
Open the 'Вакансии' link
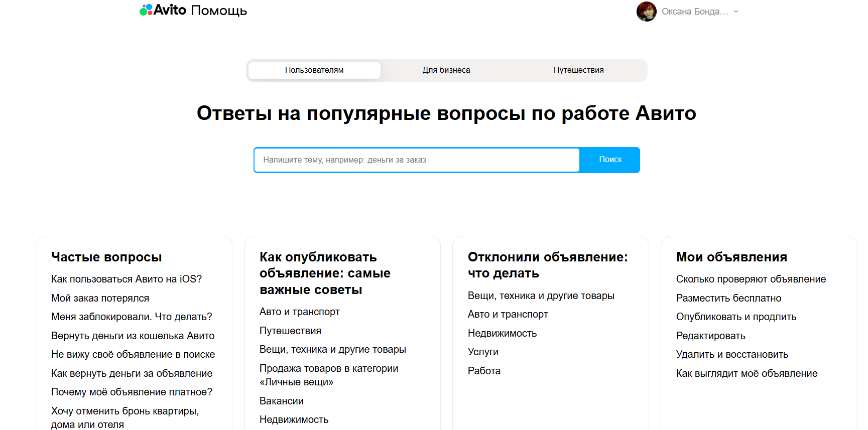tap(282, 401)
